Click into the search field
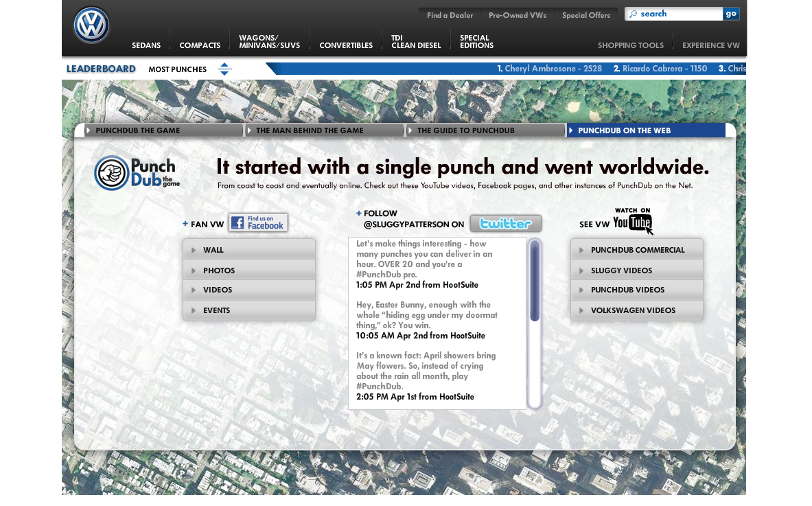The image size is (812, 506). click(x=674, y=14)
